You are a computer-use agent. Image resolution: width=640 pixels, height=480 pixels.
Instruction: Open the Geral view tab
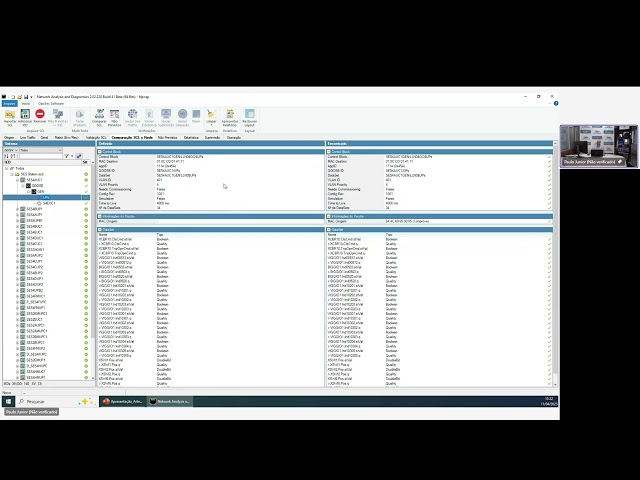click(44, 138)
